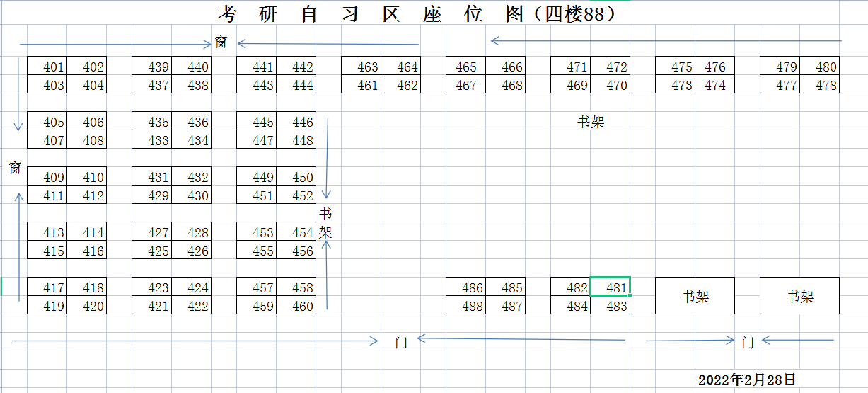The height and width of the screenshot is (393, 868).
Task: Select seat cell 463
Action: click(361, 67)
